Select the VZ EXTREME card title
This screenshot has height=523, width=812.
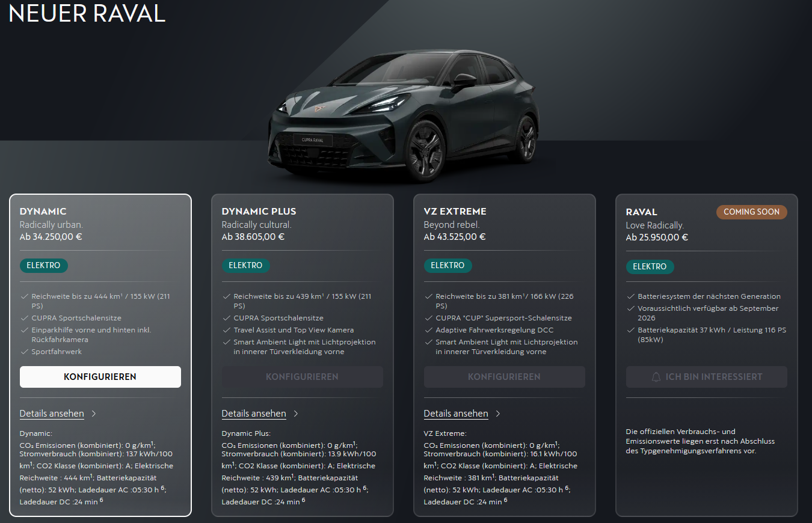(455, 212)
